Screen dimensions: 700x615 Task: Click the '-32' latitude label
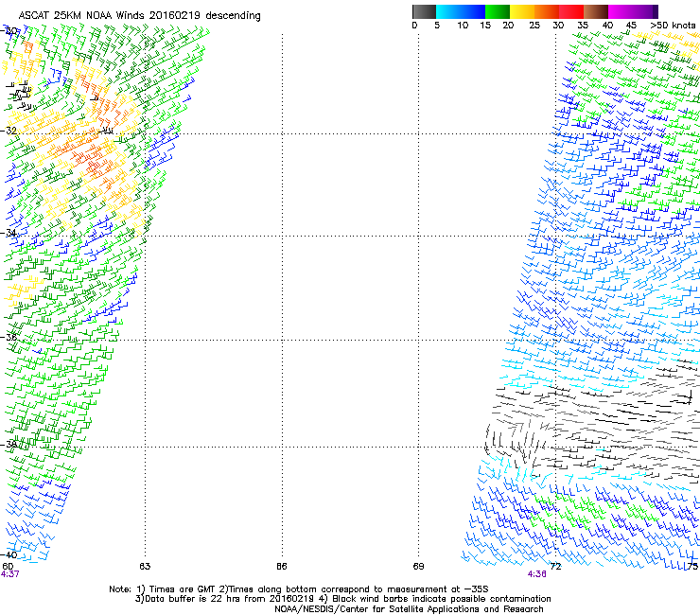[x=9, y=131]
